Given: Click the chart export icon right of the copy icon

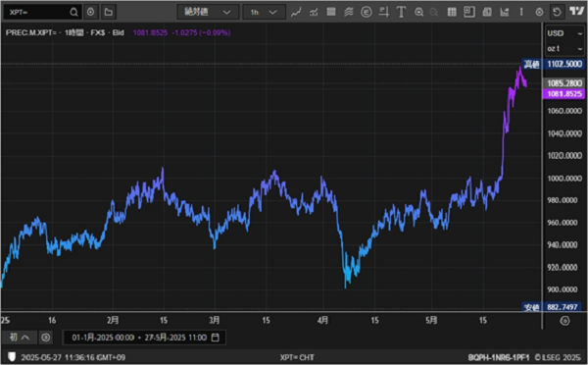Looking at the screenshot, I should tap(505, 13).
